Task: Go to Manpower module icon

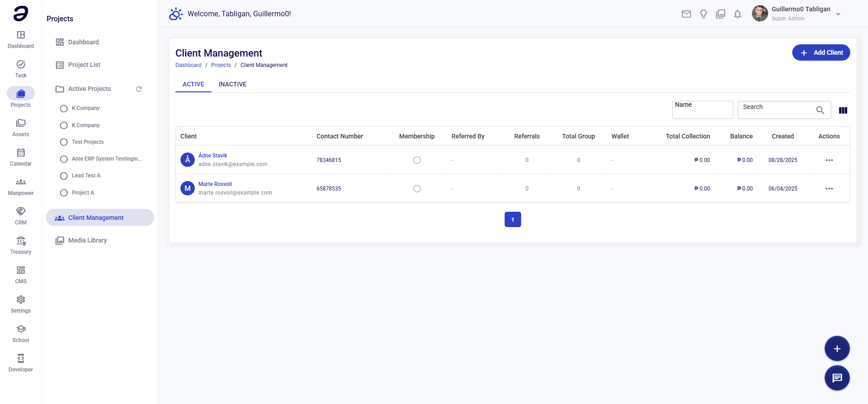Action: point(21,186)
